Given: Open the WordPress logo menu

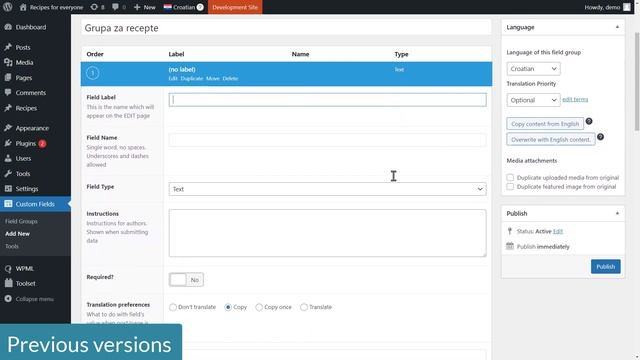Looking at the screenshot, I should click(x=7, y=7).
